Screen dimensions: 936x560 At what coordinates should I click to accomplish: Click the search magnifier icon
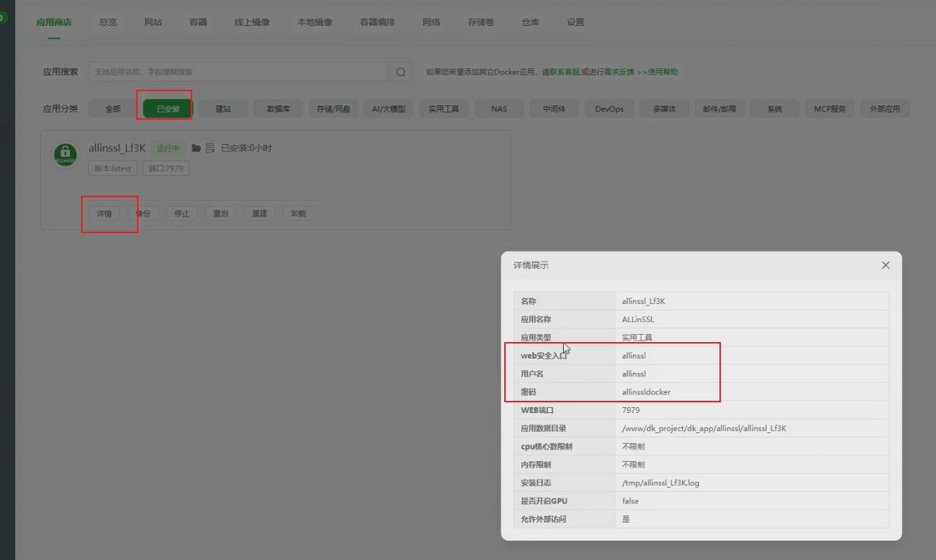[400, 72]
